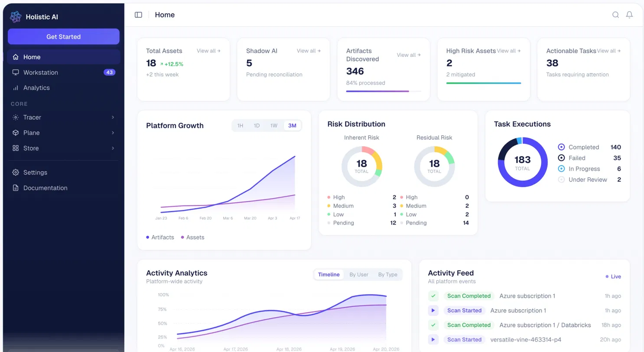This screenshot has width=644, height=352.
Task: Open search via magnifier icon
Action: (615, 15)
